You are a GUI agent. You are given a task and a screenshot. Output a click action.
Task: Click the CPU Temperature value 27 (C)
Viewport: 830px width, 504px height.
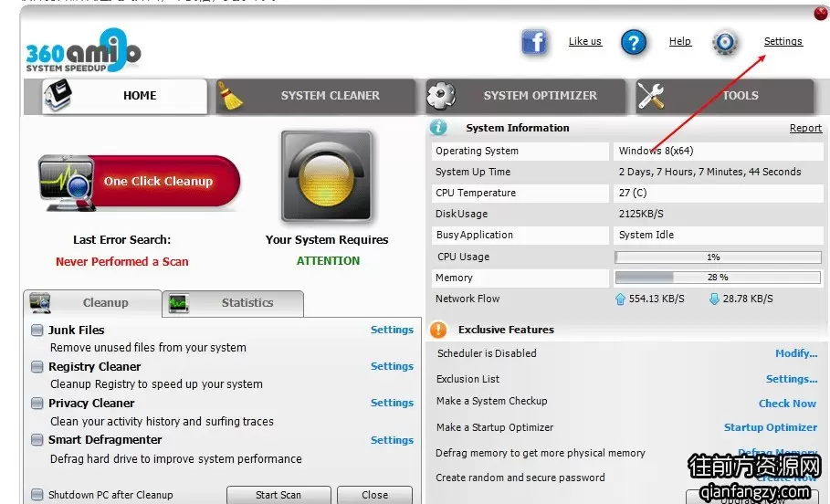point(633,193)
